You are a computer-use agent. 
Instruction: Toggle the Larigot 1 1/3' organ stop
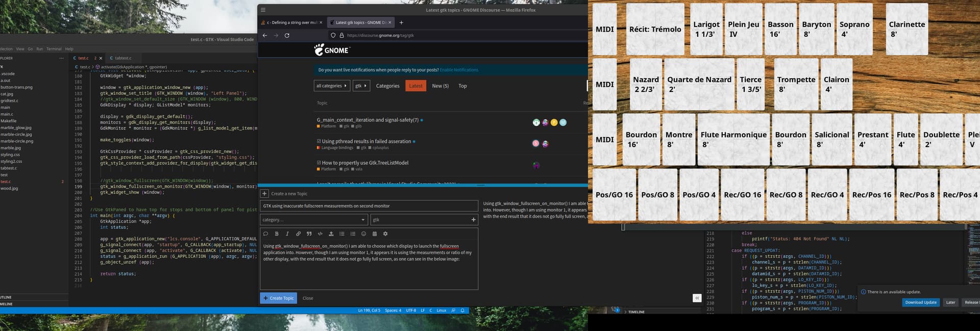[706, 29]
